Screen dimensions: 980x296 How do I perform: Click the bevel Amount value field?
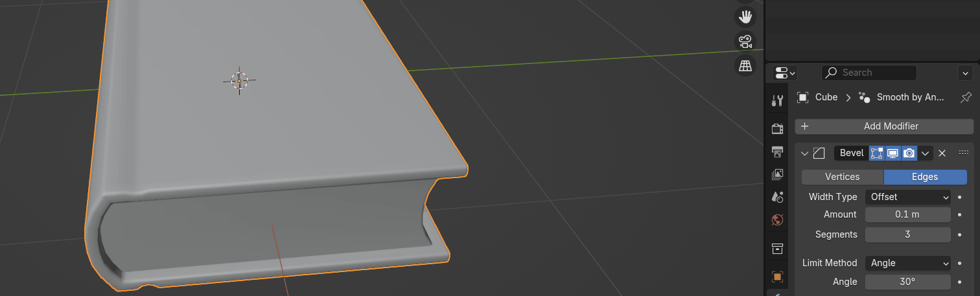tap(907, 214)
